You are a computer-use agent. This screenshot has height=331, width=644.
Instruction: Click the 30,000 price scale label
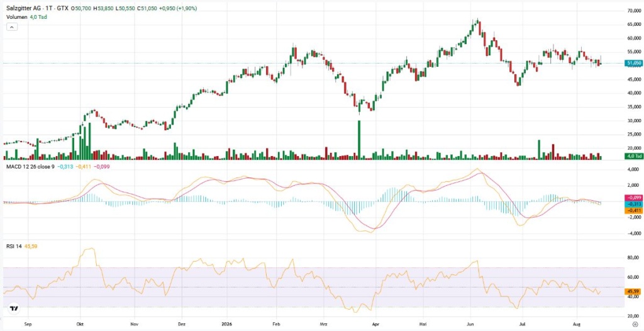[x=634, y=121]
